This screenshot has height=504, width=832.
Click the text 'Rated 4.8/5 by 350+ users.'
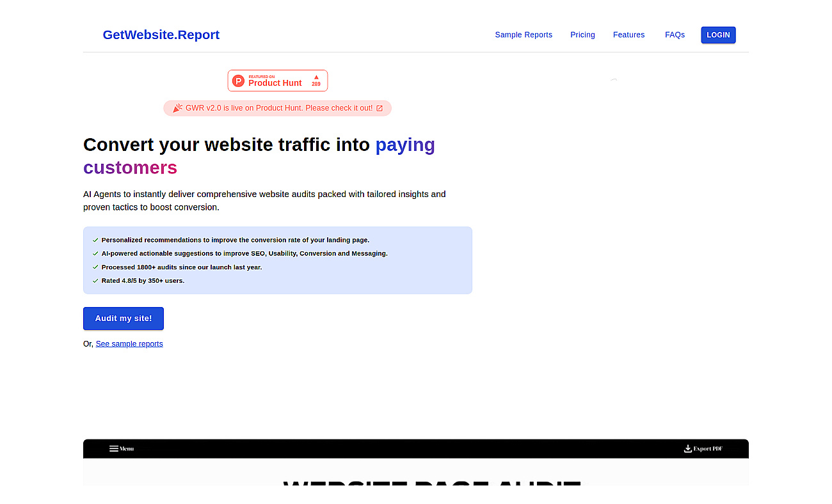tap(143, 281)
